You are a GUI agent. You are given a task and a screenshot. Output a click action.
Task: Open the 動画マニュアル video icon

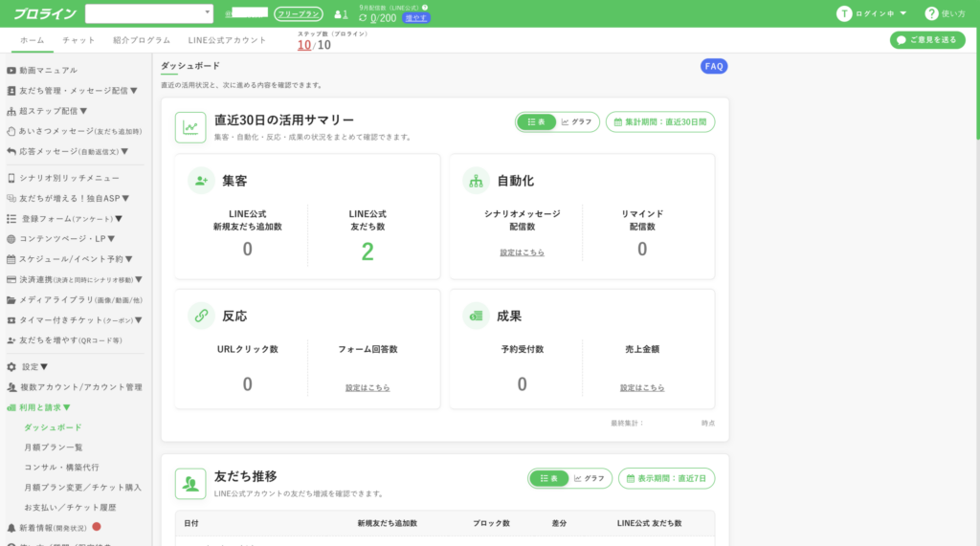pos(11,71)
